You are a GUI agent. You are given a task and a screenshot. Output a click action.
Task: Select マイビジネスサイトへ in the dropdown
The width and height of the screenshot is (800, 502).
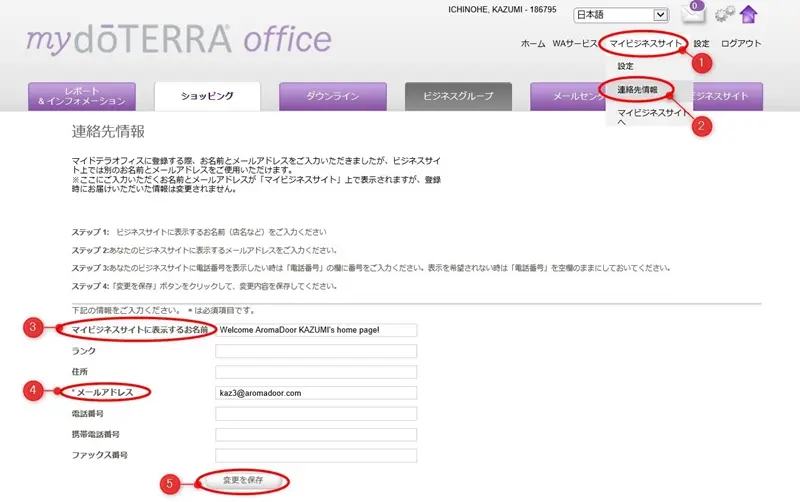651,117
